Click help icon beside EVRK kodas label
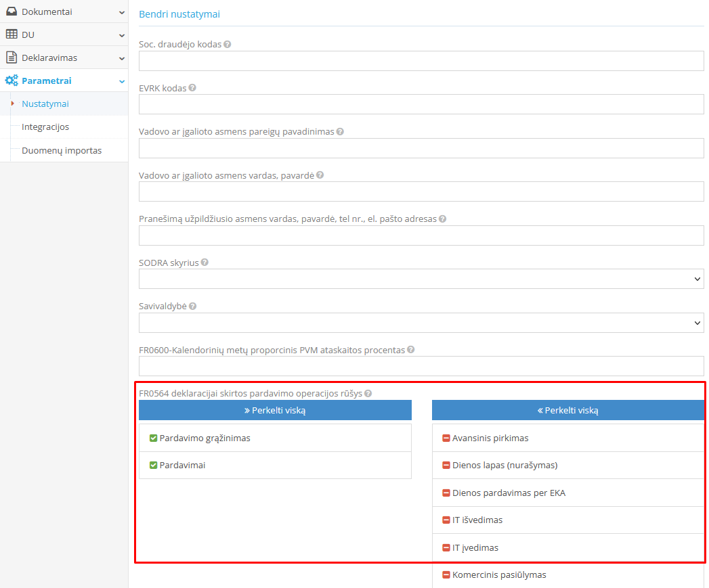This screenshot has height=588, width=709. tap(192, 88)
